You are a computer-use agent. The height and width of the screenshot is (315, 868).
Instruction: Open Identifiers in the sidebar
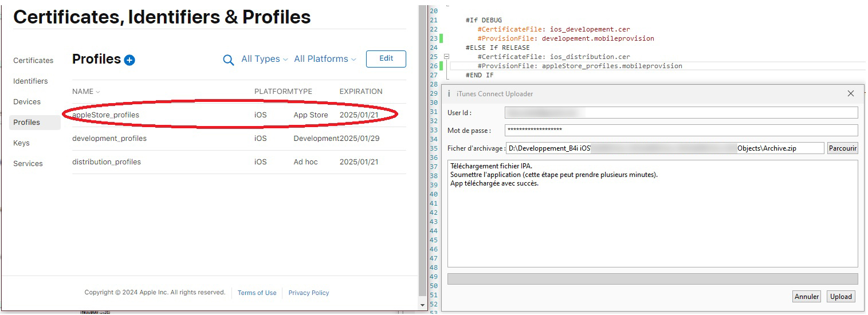coord(30,81)
